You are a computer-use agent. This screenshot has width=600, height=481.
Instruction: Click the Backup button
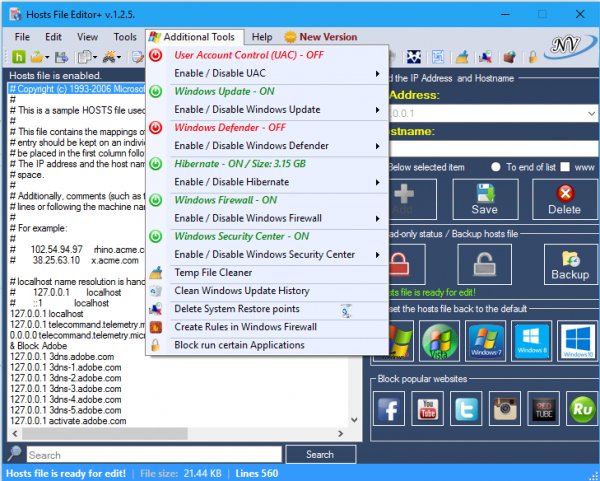(570, 264)
